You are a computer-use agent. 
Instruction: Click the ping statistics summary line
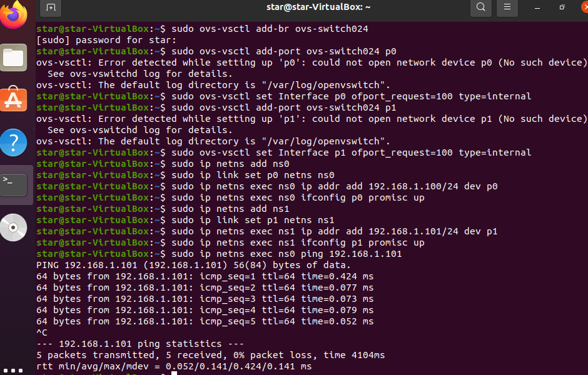pyautogui.click(x=140, y=344)
